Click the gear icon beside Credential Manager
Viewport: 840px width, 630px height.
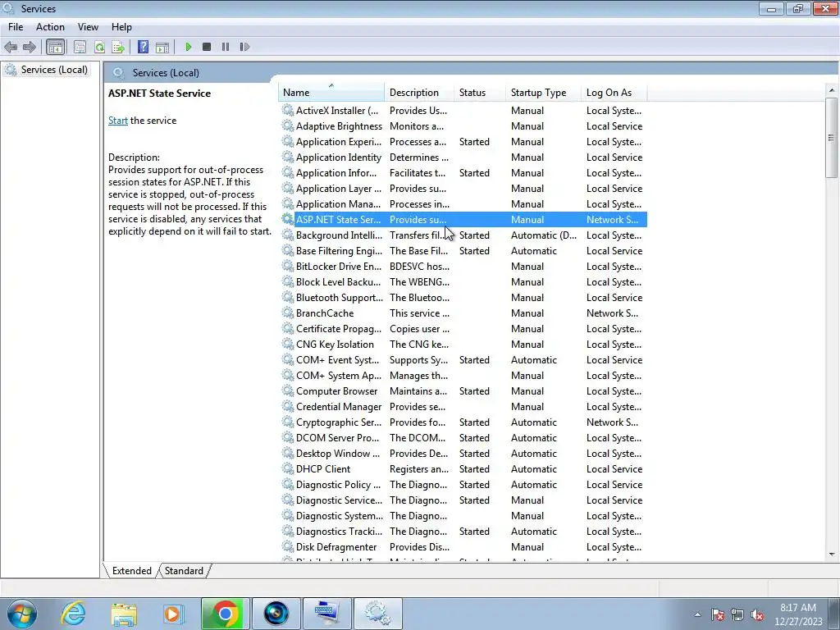pos(288,407)
